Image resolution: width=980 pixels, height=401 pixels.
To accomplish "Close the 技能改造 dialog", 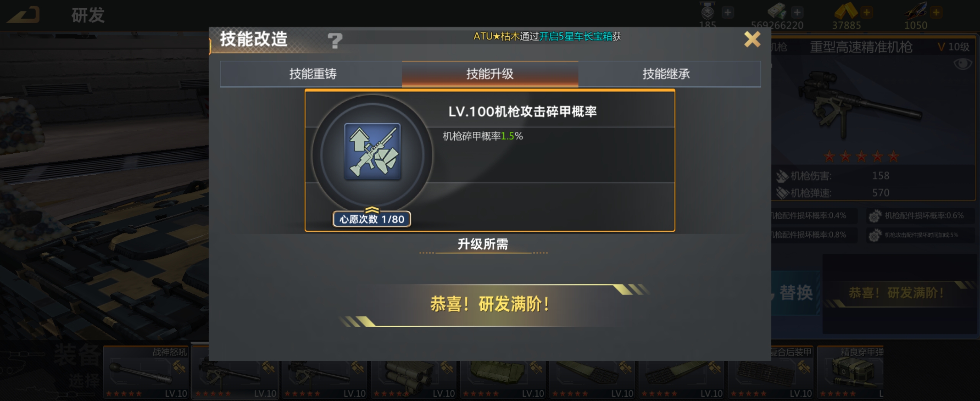I will click(752, 39).
